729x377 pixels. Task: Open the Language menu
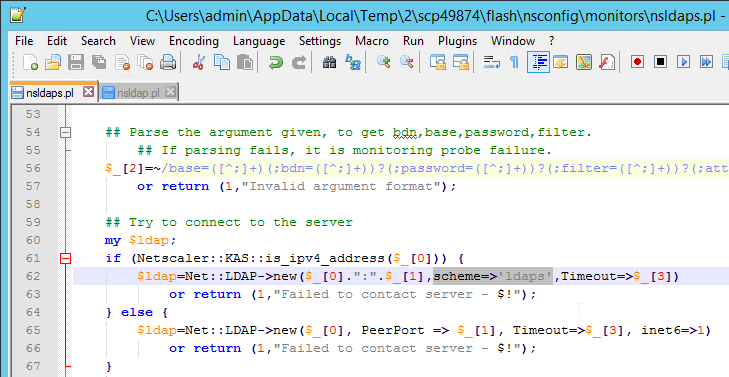pyautogui.click(x=259, y=41)
